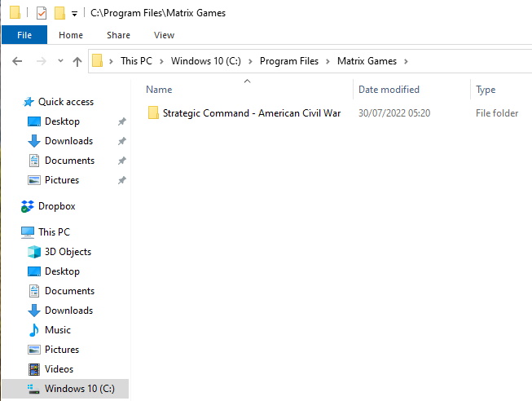Open Pictures under This PC
532x401 pixels.
(x=62, y=350)
